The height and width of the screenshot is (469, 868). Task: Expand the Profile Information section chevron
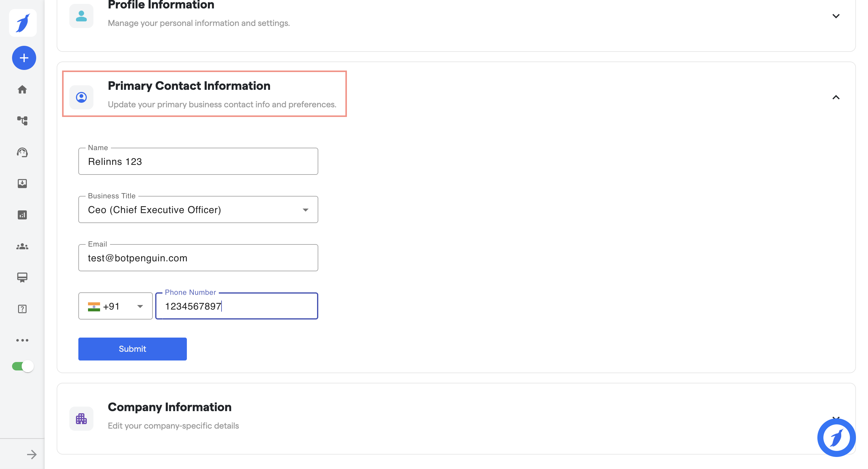tap(836, 16)
